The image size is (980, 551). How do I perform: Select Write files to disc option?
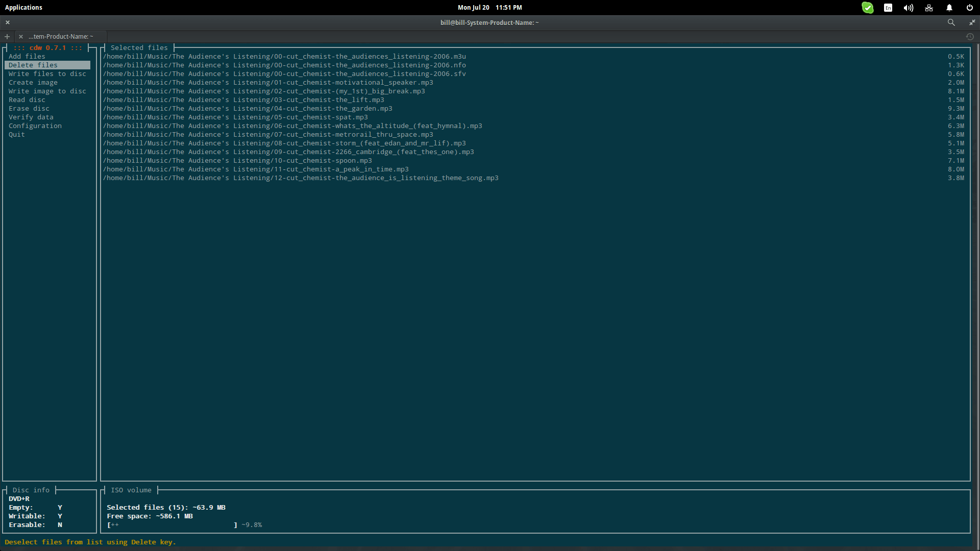[x=47, y=74]
